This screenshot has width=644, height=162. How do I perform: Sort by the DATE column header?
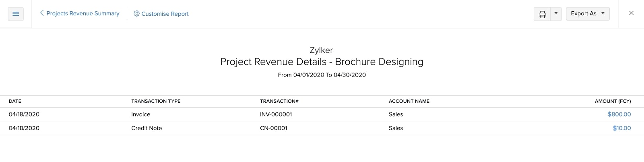point(15,101)
